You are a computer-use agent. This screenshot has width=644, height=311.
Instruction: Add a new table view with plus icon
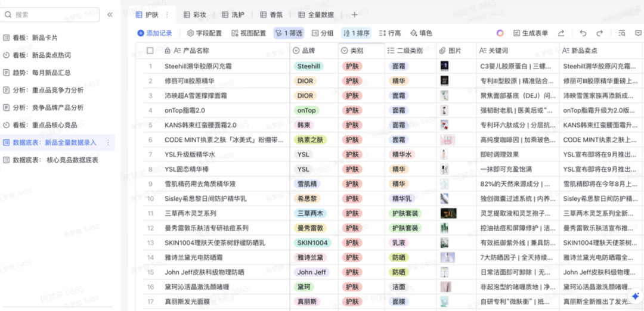354,15
